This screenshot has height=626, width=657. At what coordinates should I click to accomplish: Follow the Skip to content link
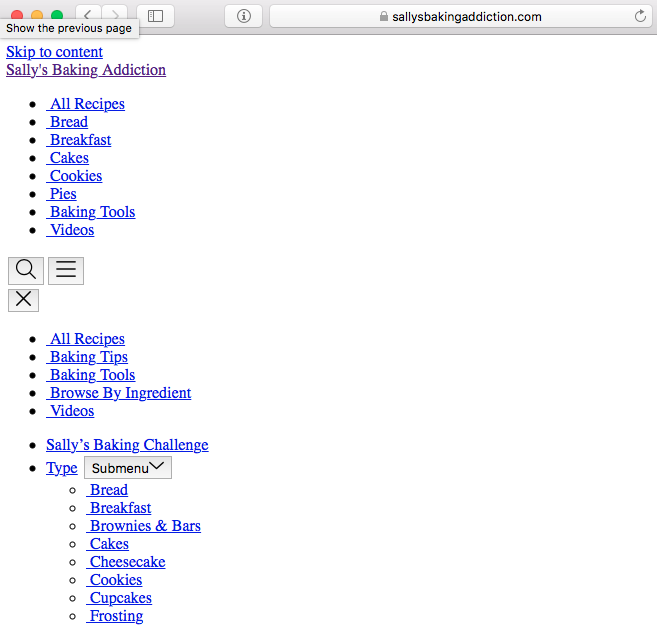coord(54,52)
